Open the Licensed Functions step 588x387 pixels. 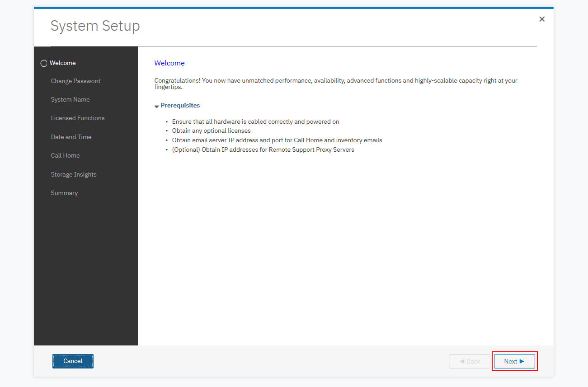click(77, 118)
